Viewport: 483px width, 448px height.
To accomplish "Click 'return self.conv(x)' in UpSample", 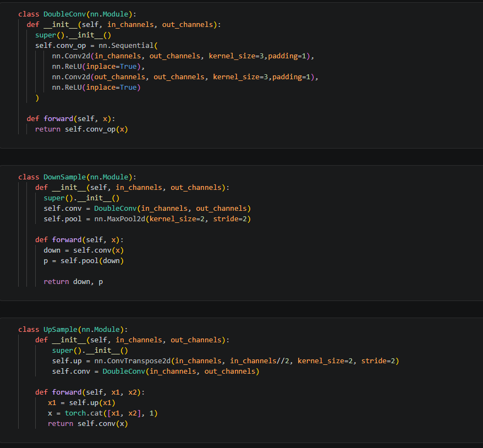I will pos(88,424).
